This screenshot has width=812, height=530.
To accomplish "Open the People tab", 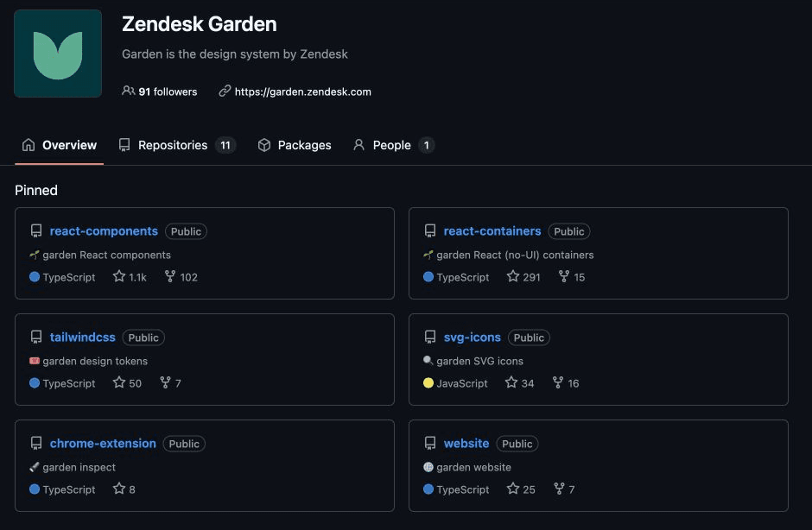I will pos(394,145).
